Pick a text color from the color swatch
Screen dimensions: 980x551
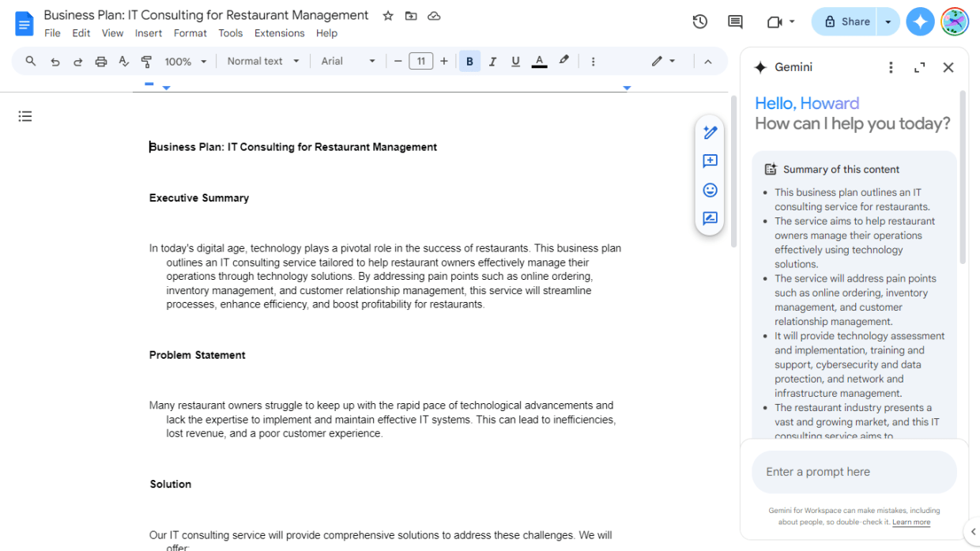(x=539, y=60)
